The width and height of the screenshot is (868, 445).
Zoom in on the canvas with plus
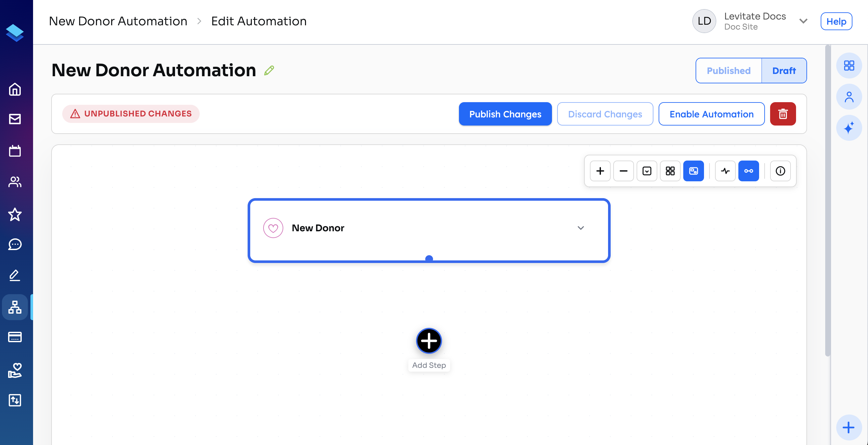point(600,171)
